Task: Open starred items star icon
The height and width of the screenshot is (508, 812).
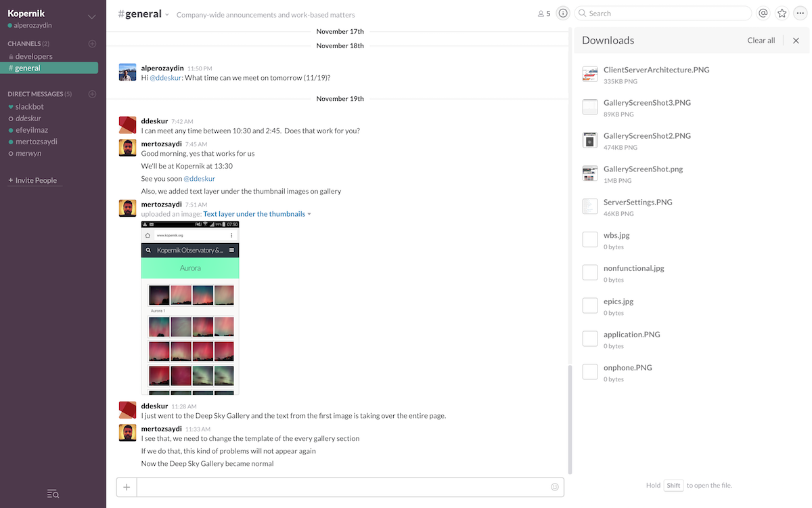Action: point(782,14)
